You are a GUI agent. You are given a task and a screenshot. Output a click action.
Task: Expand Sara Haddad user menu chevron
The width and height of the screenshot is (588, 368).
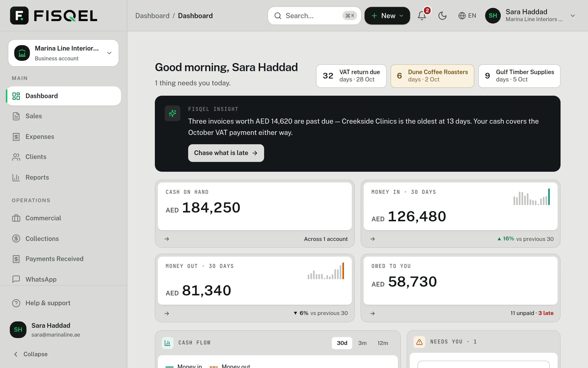coord(573,16)
